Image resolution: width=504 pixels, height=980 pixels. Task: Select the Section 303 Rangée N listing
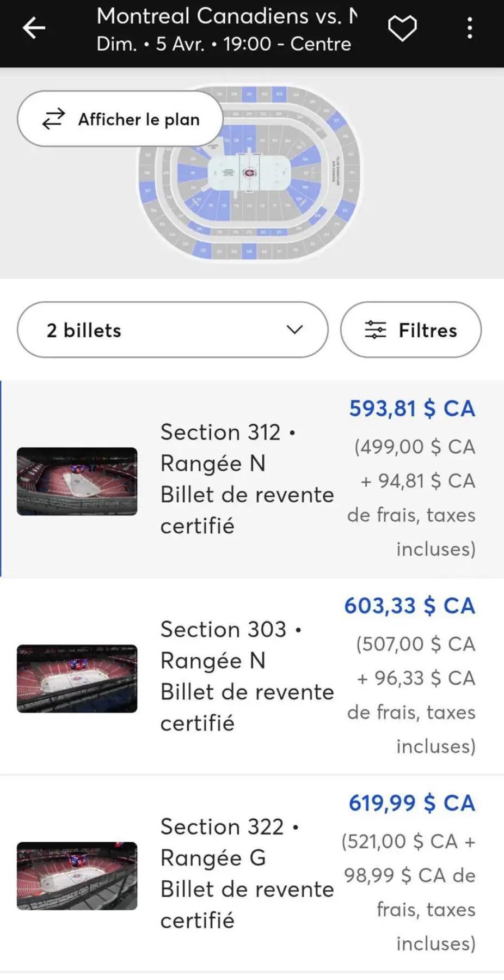pyautogui.click(x=247, y=676)
